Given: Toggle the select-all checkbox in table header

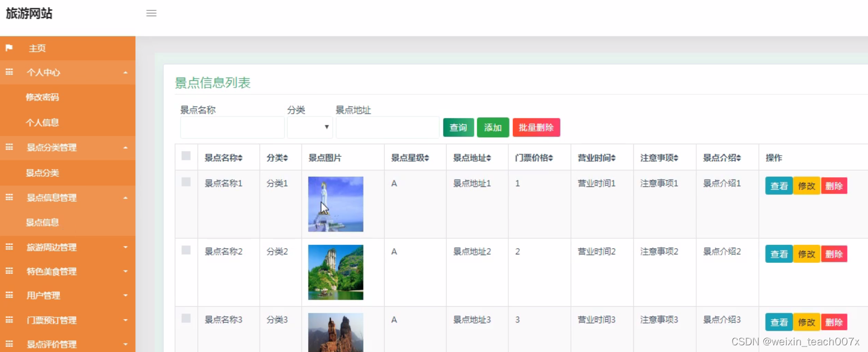Looking at the screenshot, I should click(x=186, y=156).
